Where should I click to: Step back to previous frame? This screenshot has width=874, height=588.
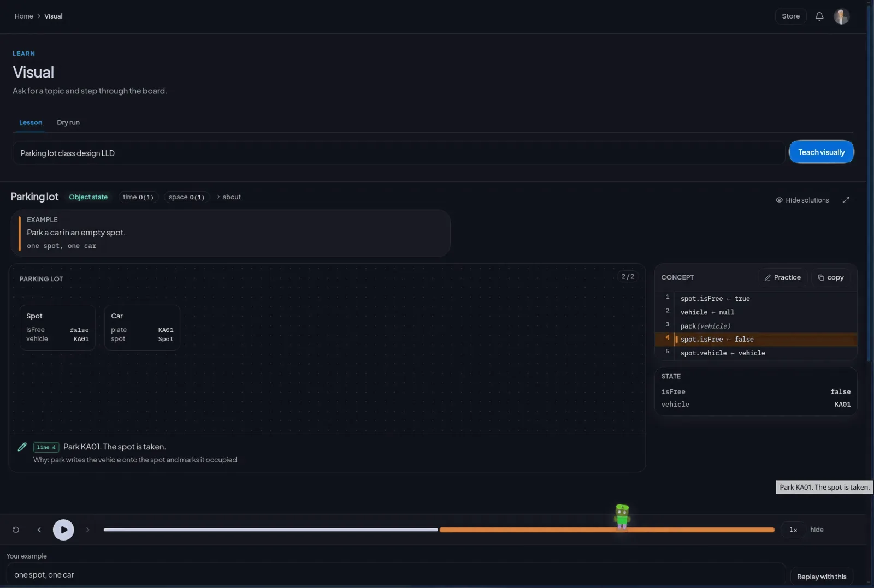point(39,530)
